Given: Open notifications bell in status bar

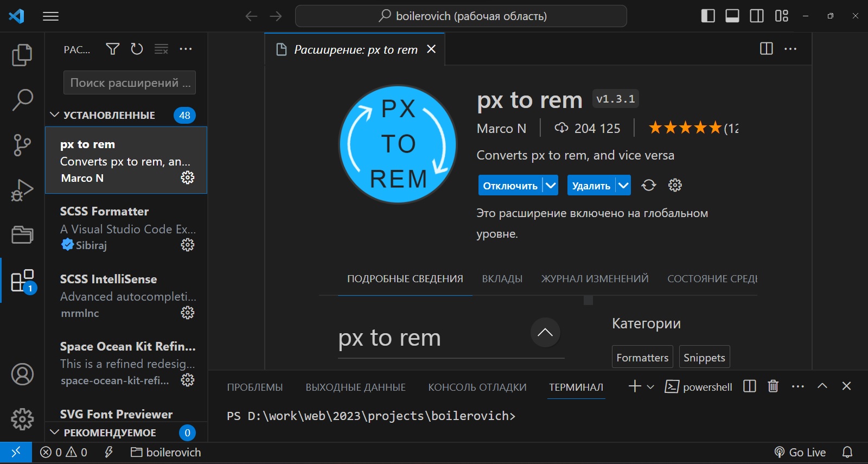Looking at the screenshot, I should pyautogui.click(x=847, y=452).
